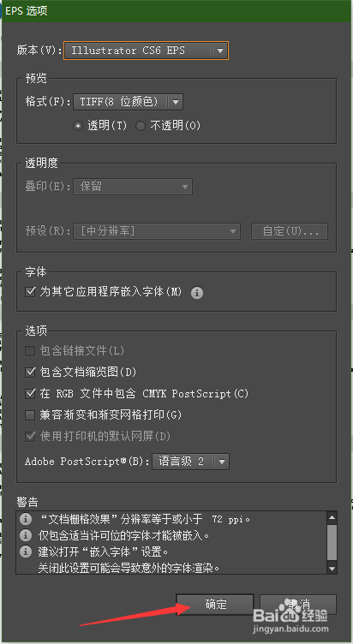Image resolution: width=353 pixels, height=644 pixels.
Task: Click the 自定(U)... button
Action: pyautogui.click(x=290, y=231)
